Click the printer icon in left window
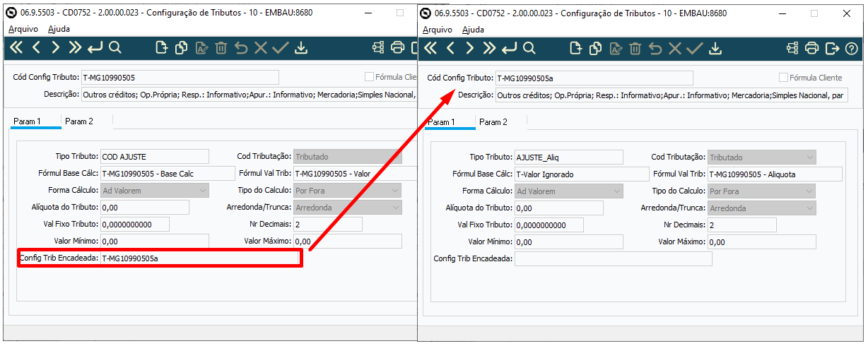 point(398,48)
